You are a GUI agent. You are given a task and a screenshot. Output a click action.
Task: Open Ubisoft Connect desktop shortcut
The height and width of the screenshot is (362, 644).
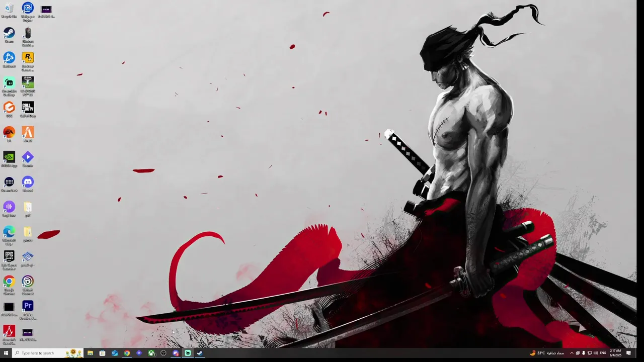(28, 285)
